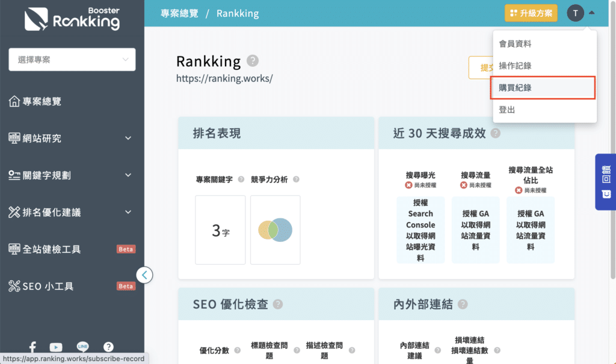Select 購買紀錄 from the user menu

click(x=544, y=88)
